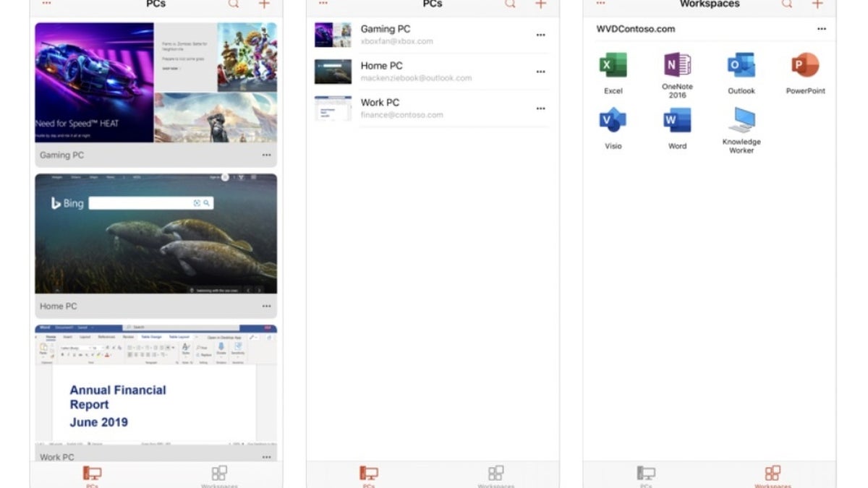The height and width of the screenshot is (488, 868).
Task: Launch PowerPoint from Workspaces screen
Action: point(805,65)
